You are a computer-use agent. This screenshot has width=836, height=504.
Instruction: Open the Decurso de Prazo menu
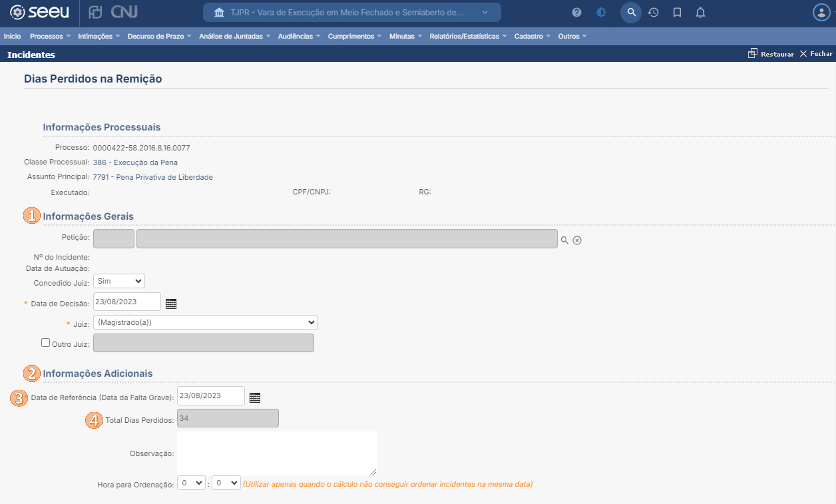tap(159, 36)
